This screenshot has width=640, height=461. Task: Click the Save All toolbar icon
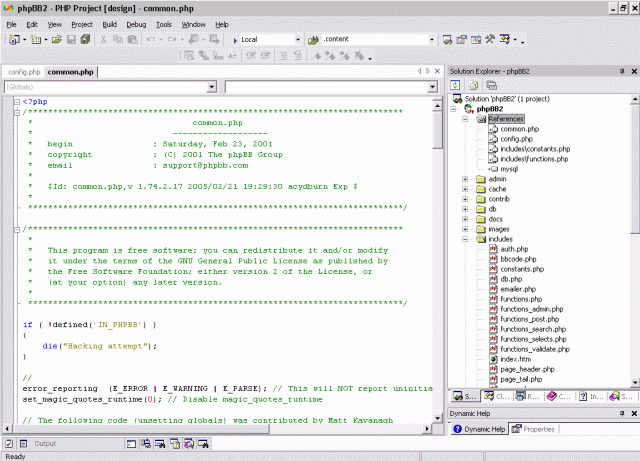point(85,39)
